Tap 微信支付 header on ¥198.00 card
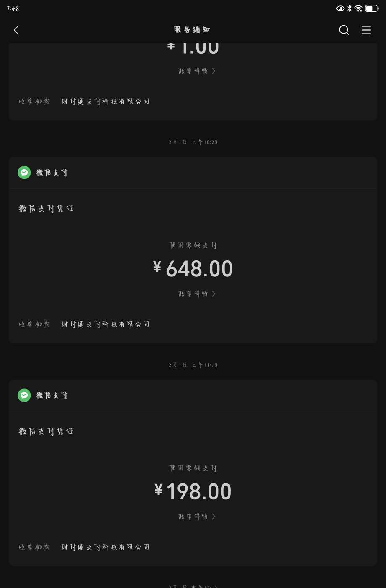Screen dimensions: 386x588 [52, 395]
